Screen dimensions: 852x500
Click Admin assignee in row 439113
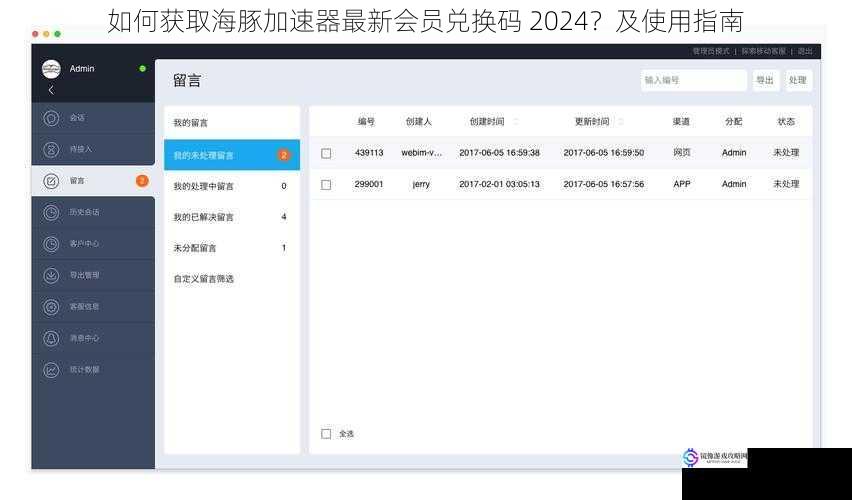pyautogui.click(x=734, y=153)
